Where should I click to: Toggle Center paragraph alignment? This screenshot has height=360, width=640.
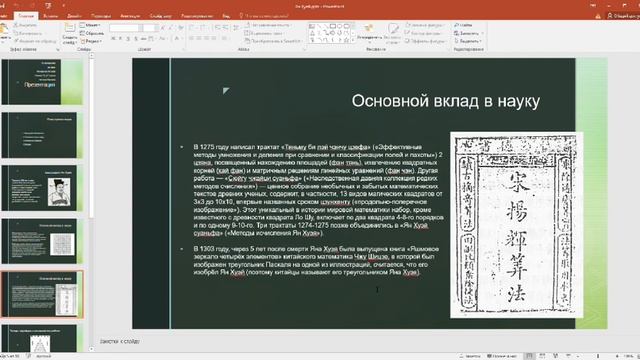point(199,38)
